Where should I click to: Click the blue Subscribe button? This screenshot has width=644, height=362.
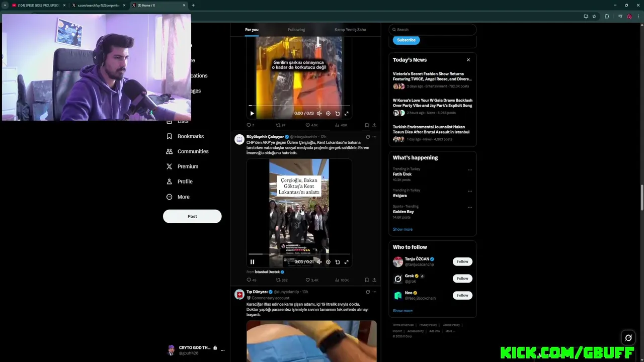406,40
